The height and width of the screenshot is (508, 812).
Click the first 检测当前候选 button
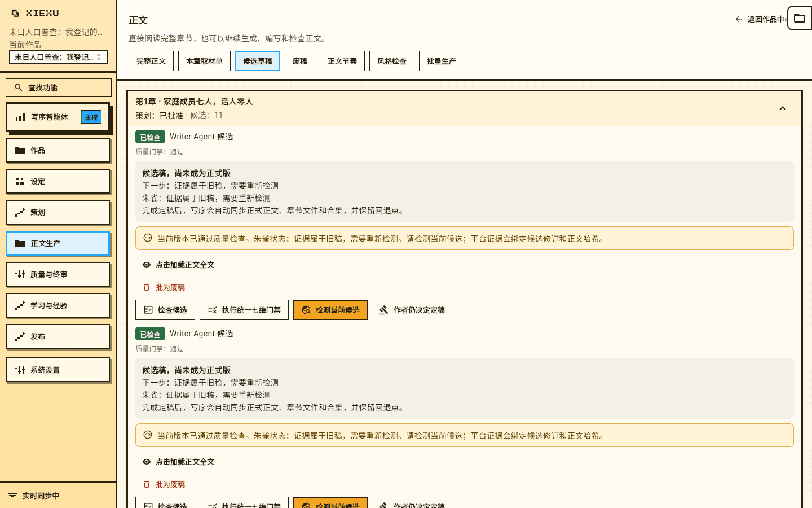330,310
